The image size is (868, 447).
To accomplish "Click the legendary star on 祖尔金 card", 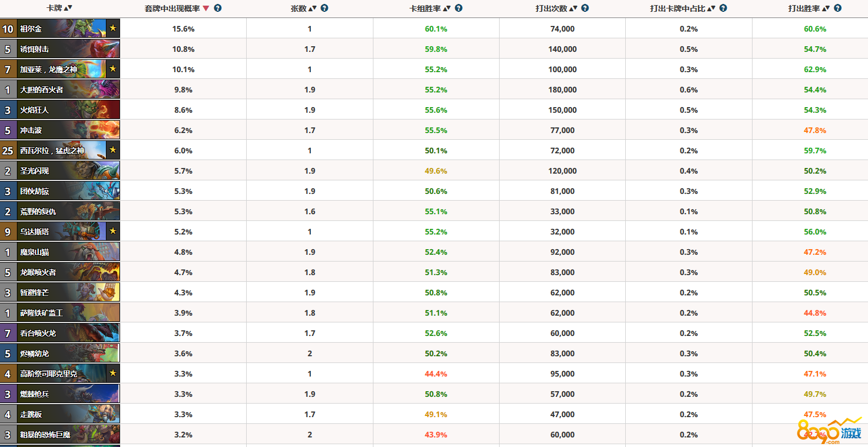I will (113, 29).
